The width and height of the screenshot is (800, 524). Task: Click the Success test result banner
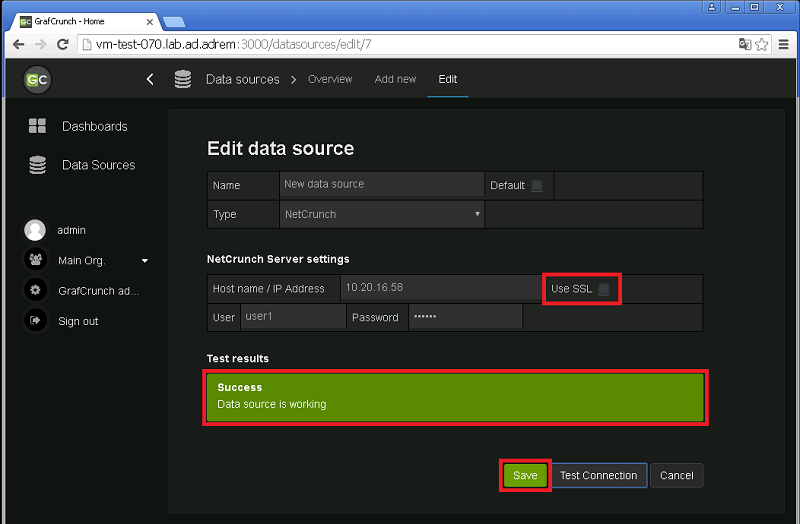(x=455, y=397)
